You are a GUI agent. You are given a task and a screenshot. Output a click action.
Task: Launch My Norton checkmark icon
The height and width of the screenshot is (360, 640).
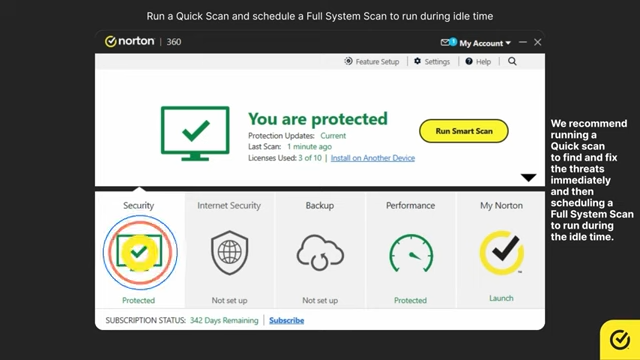point(502,252)
